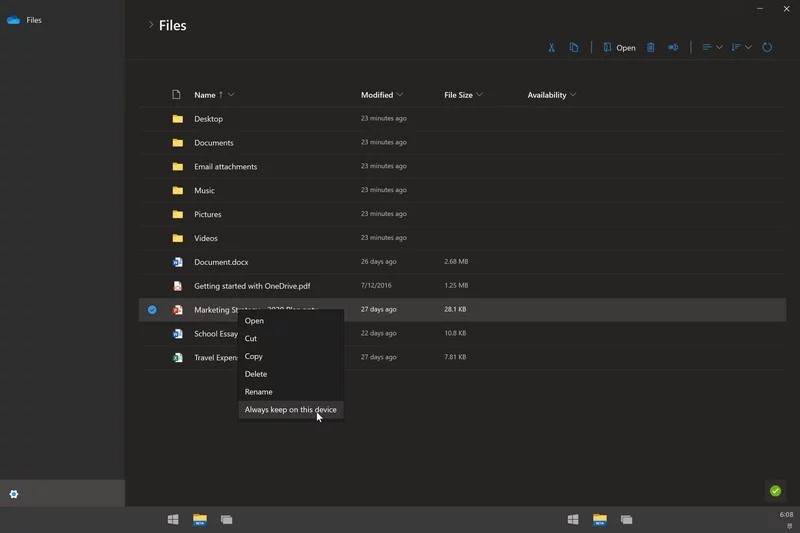Select the Music folder name
800x533 pixels.
pyautogui.click(x=204, y=190)
